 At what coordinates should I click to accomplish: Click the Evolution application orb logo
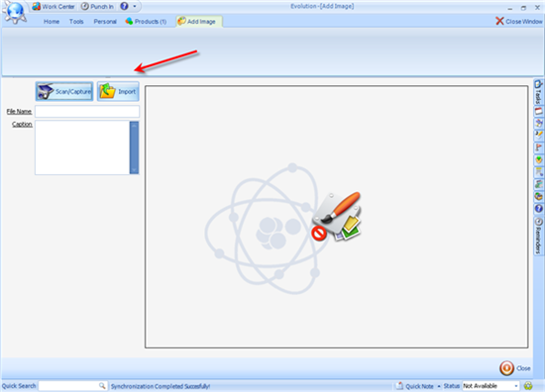coord(15,13)
